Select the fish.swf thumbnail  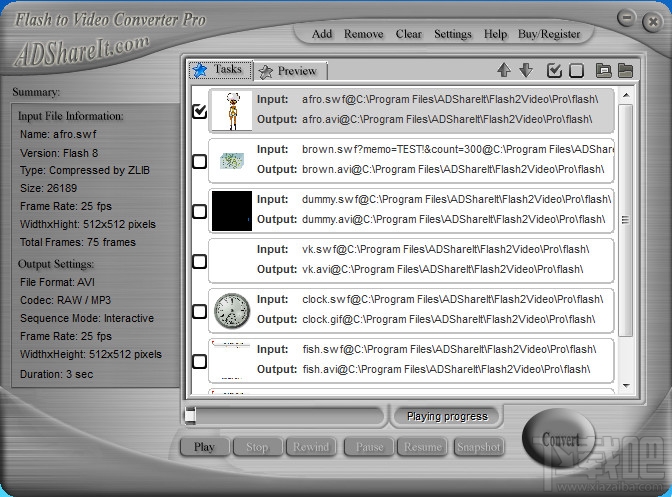232,361
